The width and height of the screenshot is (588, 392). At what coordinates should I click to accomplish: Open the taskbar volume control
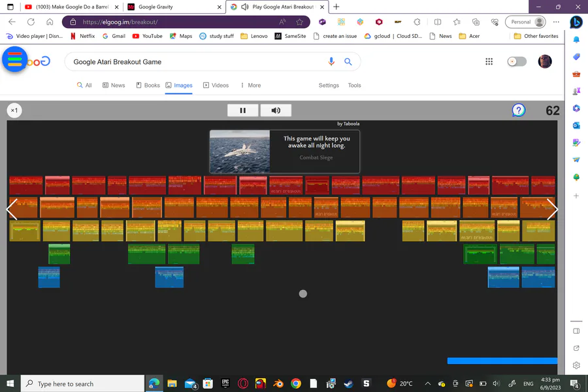tap(496, 384)
